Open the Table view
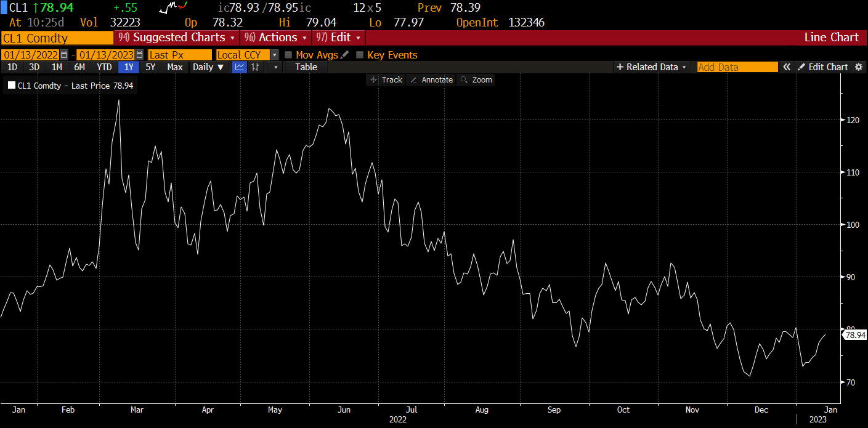 tap(305, 67)
